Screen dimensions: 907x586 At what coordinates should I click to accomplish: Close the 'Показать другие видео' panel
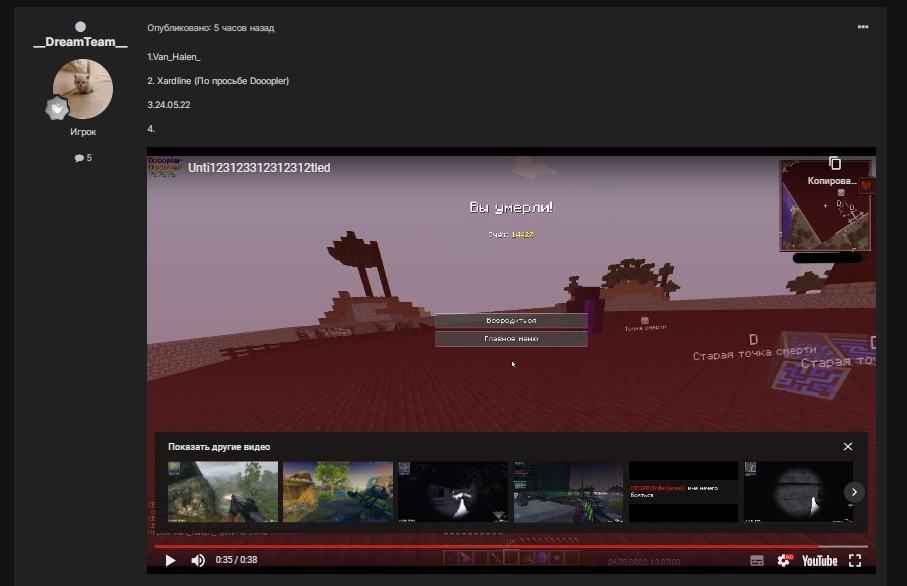(x=848, y=447)
